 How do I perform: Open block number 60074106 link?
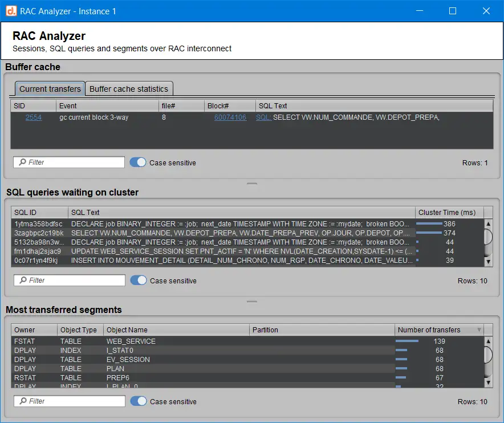pos(230,117)
